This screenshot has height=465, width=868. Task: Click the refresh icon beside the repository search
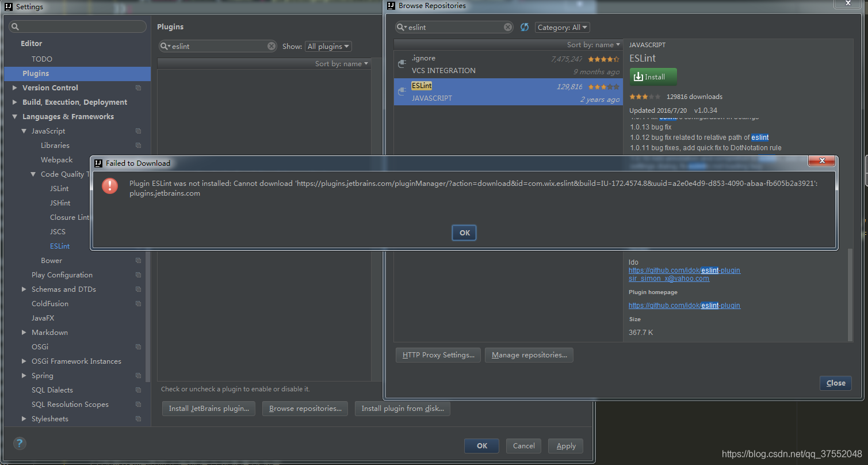524,27
